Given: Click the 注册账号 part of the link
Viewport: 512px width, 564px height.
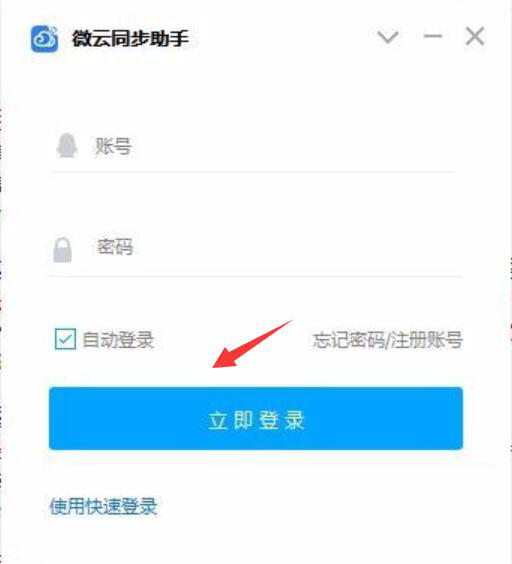Looking at the screenshot, I should (x=426, y=340).
